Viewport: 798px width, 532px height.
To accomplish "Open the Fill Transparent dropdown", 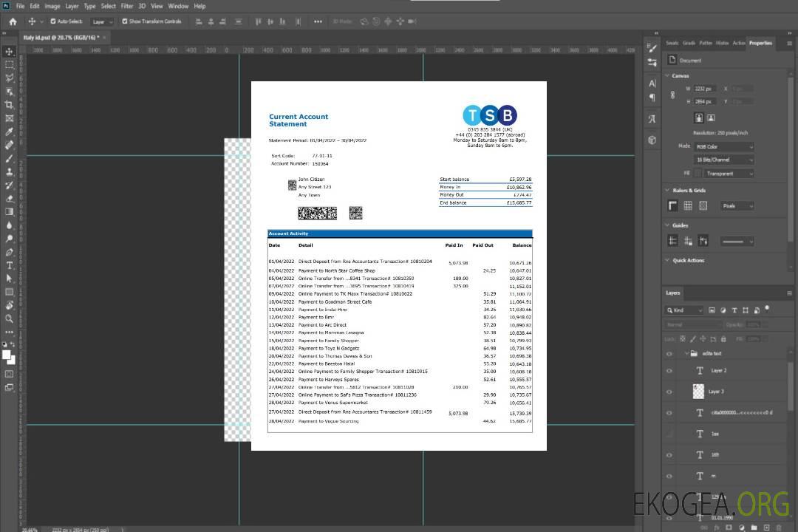I will coord(729,174).
